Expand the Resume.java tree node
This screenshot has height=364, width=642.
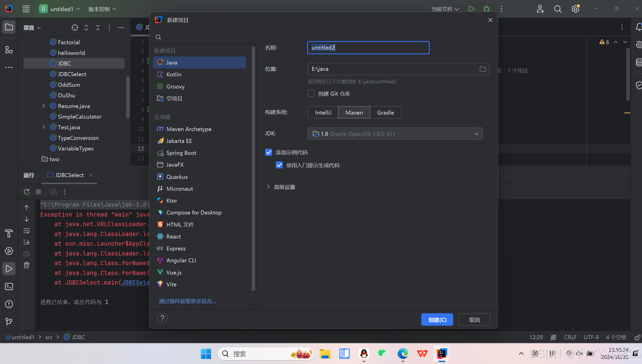pyautogui.click(x=44, y=106)
